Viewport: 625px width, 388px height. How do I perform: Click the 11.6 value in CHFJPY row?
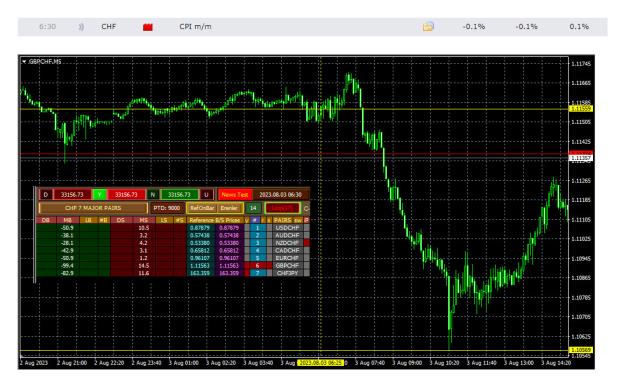tap(143, 273)
